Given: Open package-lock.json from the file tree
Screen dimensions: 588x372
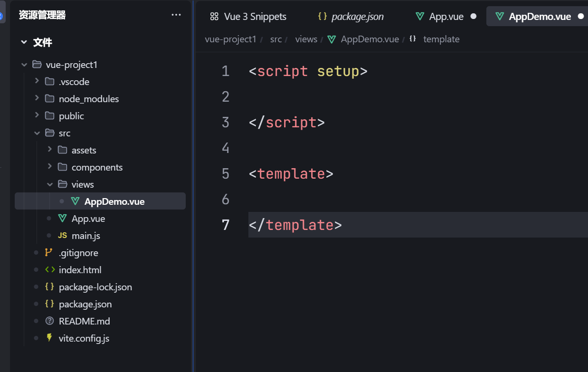Looking at the screenshot, I should pos(95,287).
